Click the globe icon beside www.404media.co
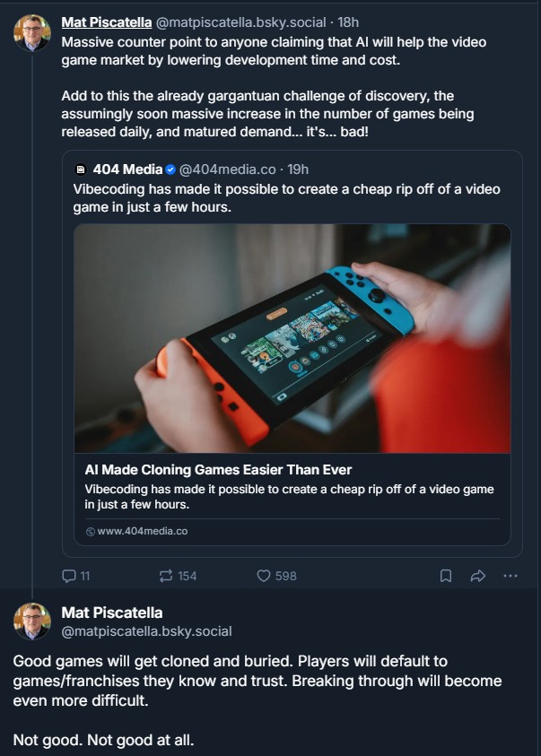The image size is (541, 756). click(x=90, y=532)
